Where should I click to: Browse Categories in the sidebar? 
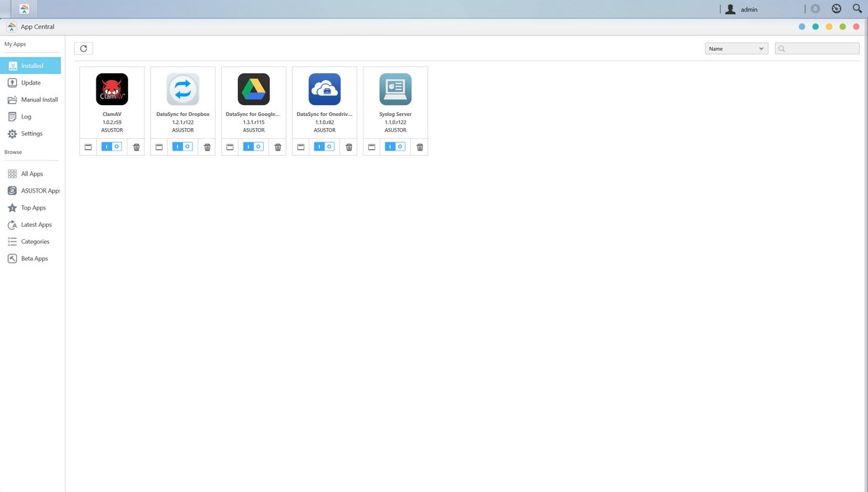(31, 242)
